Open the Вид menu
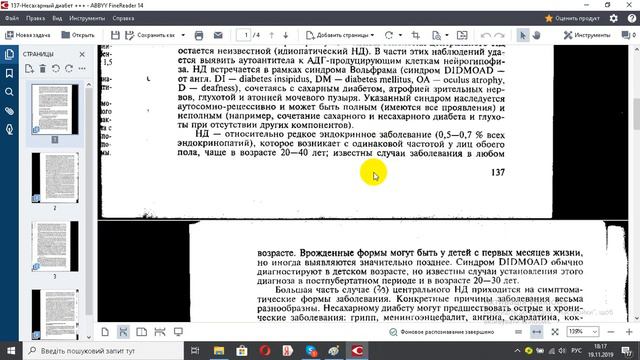 57,18
